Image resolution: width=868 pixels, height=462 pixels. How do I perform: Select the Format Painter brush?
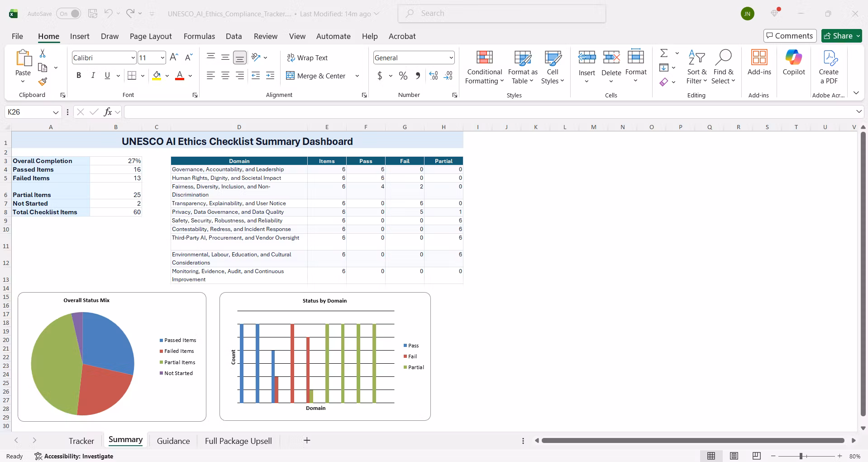click(43, 82)
